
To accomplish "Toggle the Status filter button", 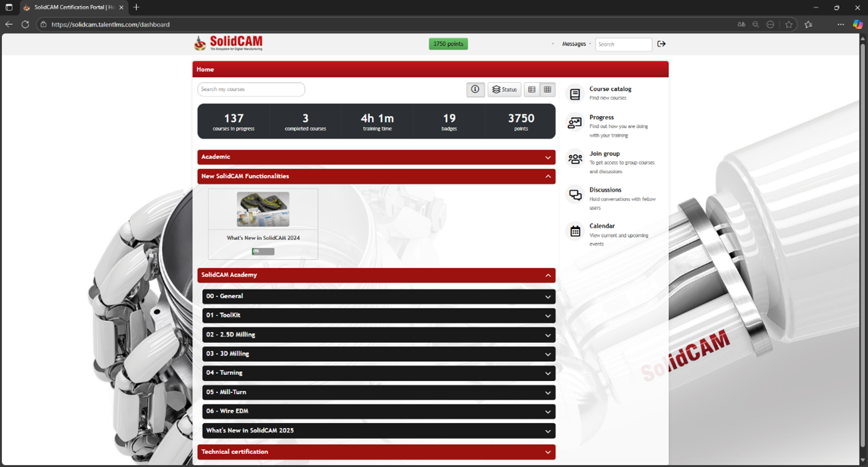I will coord(504,90).
